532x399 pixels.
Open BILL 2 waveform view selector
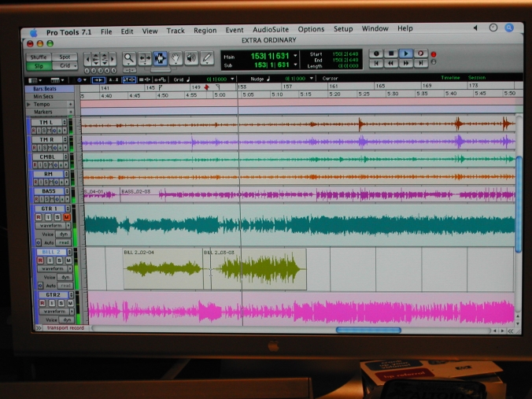point(55,268)
